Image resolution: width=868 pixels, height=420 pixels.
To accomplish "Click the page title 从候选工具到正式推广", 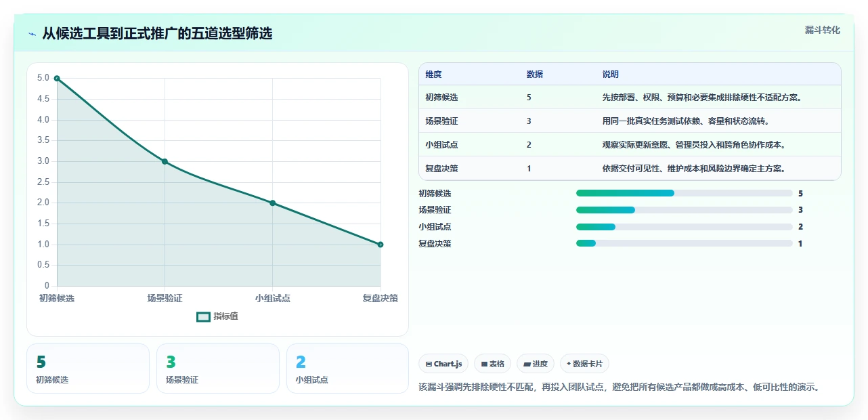I will click(x=157, y=34).
